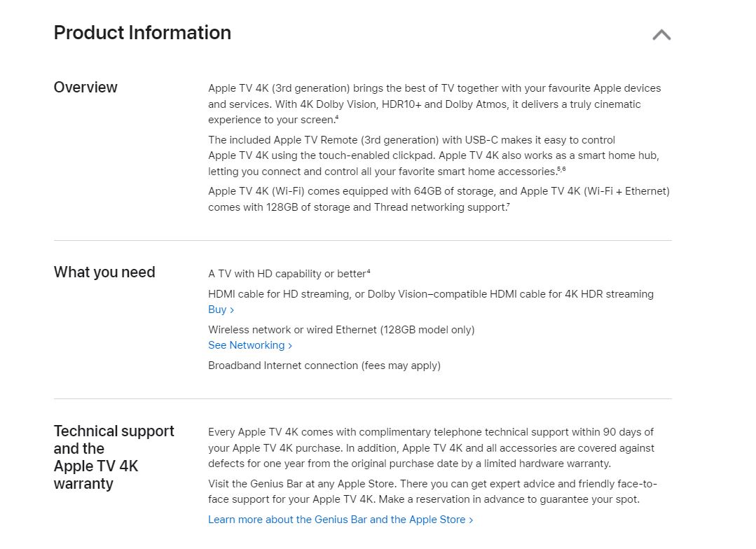The width and height of the screenshot is (756, 549).
Task: Click footnote 4 after 'experience to your screen'
Action: pos(337,117)
